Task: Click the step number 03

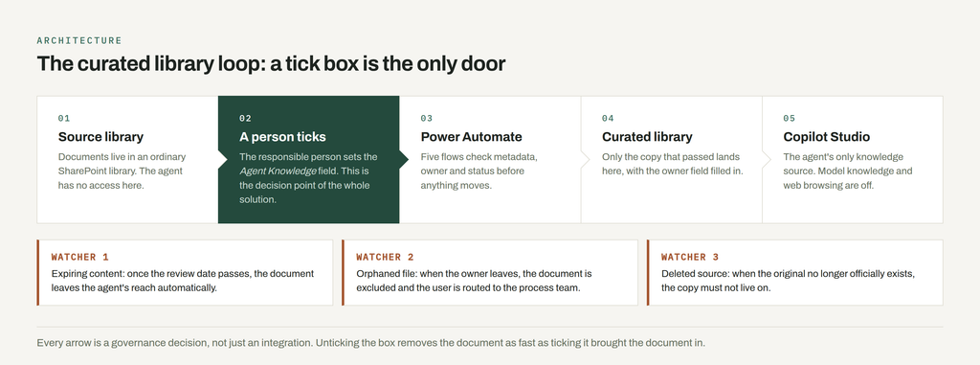Action: 427,118
